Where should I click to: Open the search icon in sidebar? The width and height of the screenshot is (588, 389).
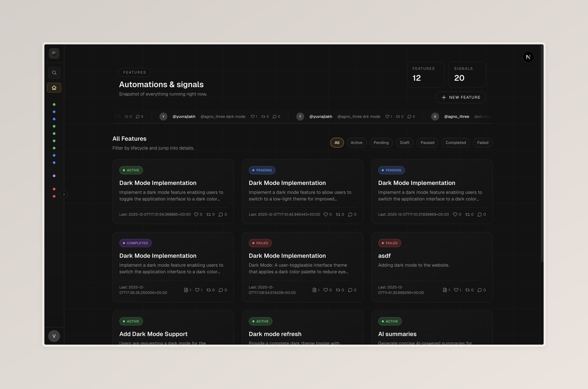pos(54,73)
